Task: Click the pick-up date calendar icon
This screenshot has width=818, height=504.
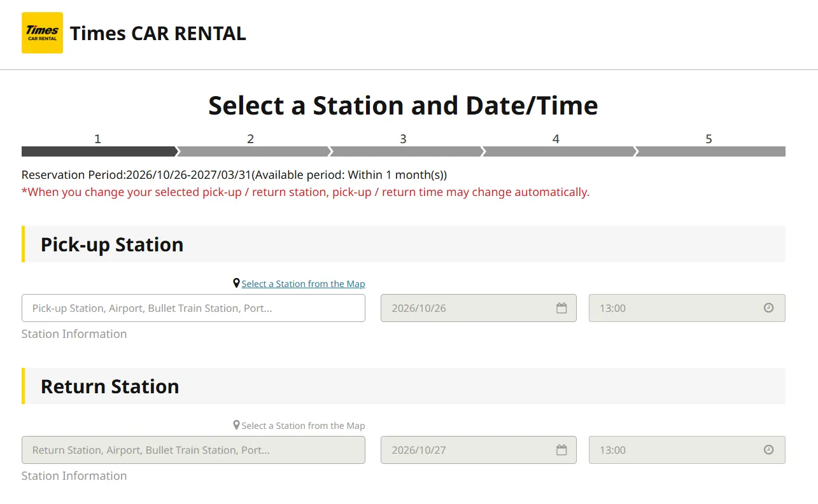Action: click(561, 308)
